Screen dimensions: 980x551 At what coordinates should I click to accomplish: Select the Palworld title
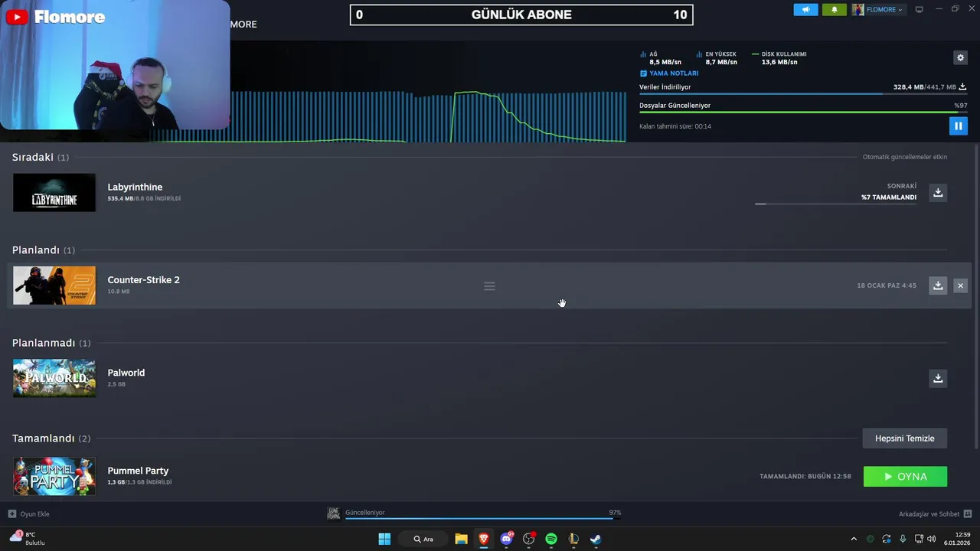click(x=126, y=373)
